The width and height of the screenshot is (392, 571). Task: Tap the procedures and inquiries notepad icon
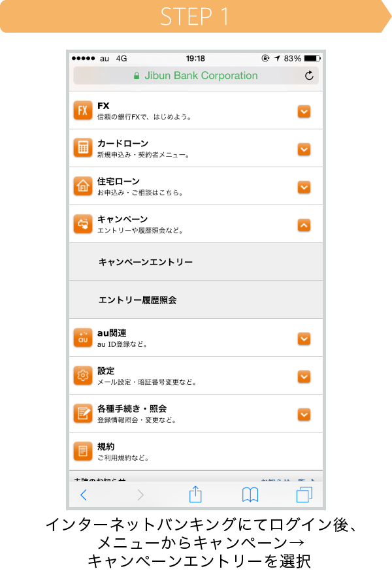coord(83,414)
